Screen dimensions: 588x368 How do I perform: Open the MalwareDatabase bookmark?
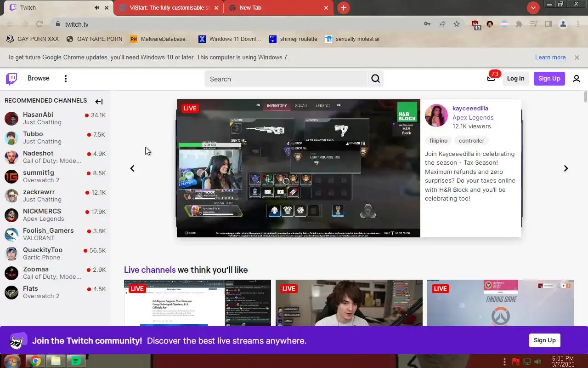(160, 39)
